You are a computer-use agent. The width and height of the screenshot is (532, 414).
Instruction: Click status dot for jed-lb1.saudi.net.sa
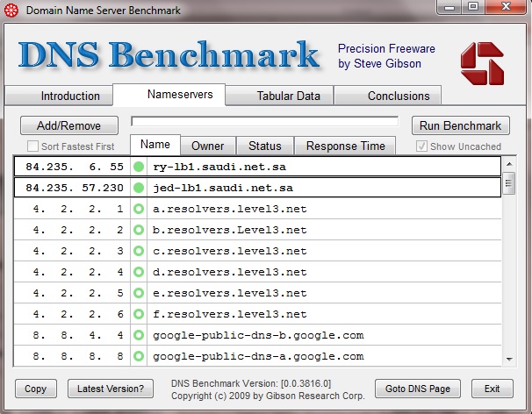pyautogui.click(x=139, y=188)
